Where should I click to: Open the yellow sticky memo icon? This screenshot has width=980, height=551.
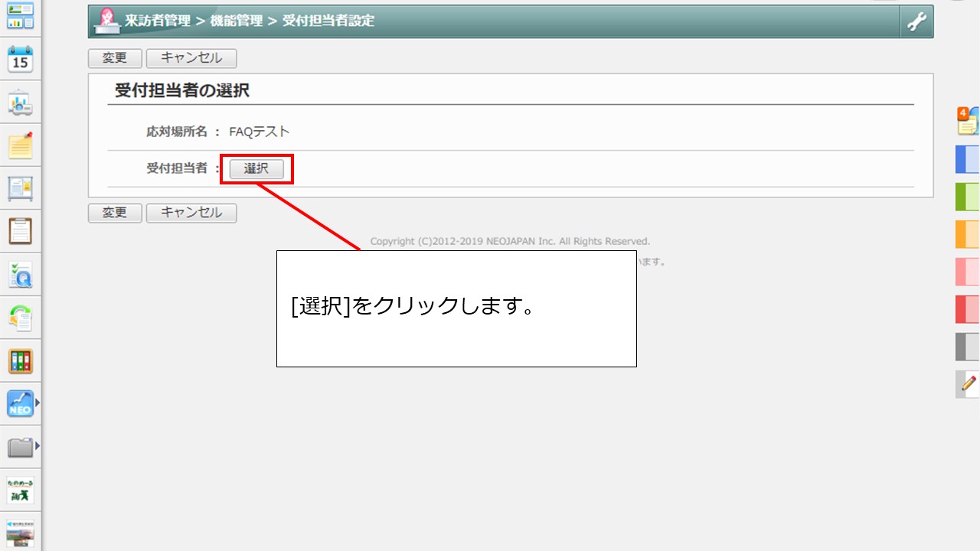tap(20, 145)
